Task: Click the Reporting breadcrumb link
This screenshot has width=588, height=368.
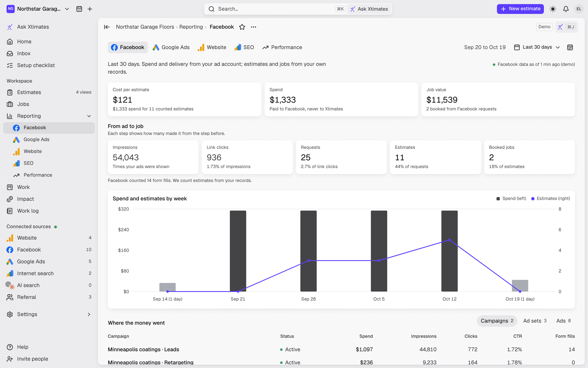Action: tap(191, 27)
